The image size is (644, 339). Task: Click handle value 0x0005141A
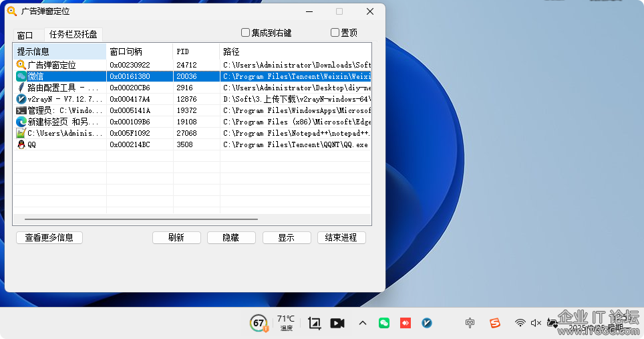pos(130,110)
